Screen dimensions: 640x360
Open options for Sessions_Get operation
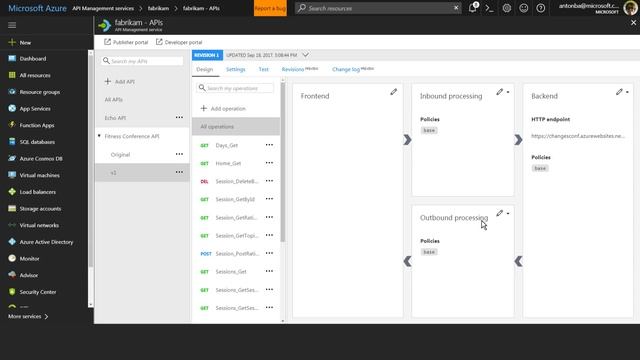pos(269,271)
